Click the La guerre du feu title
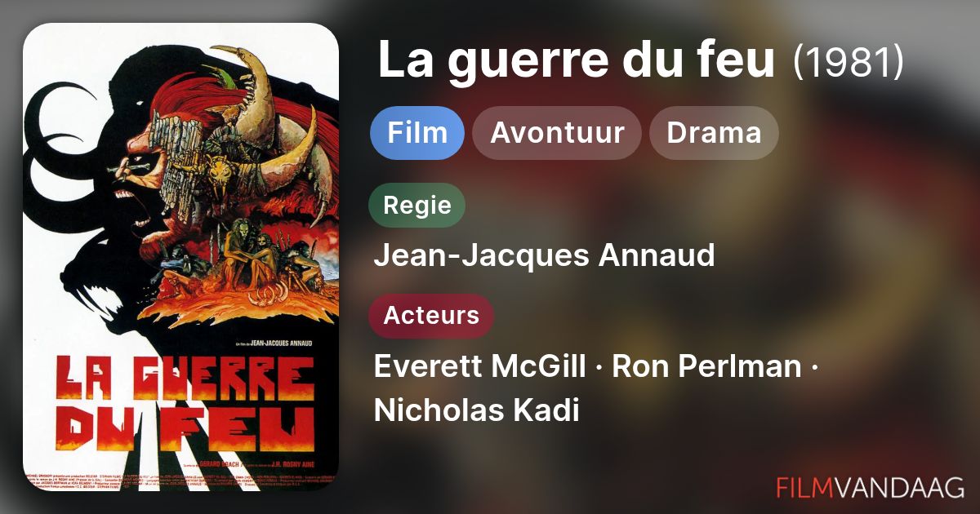 coord(576,62)
